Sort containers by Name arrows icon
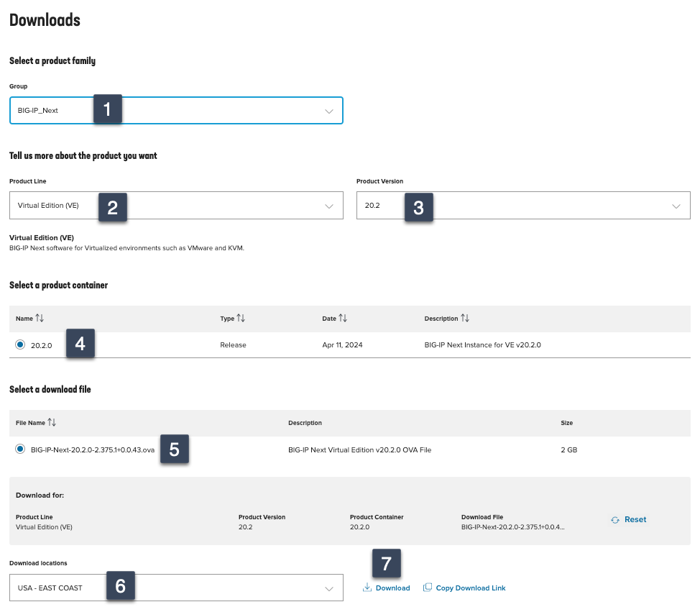700x607 pixels. coord(40,318)
